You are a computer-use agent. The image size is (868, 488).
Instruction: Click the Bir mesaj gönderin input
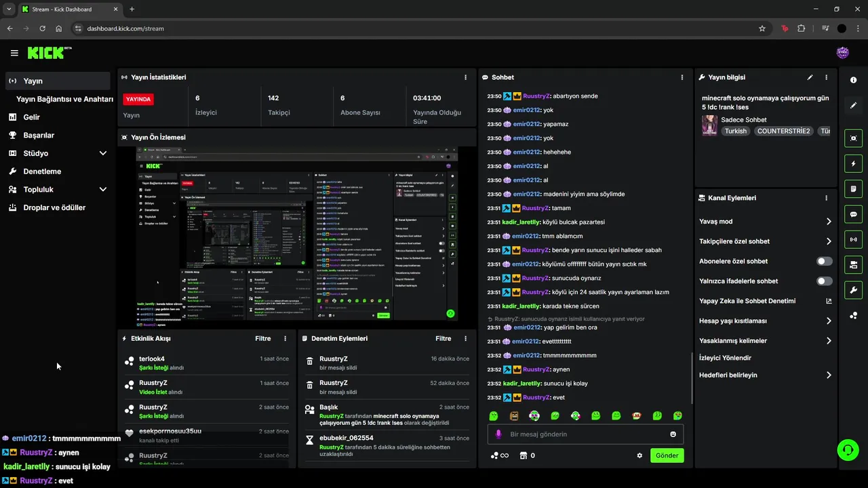coord(585,434)
